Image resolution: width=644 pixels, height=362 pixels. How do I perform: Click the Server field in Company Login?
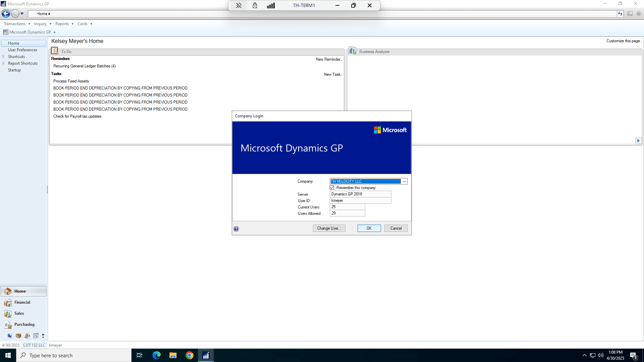(361, 194)
